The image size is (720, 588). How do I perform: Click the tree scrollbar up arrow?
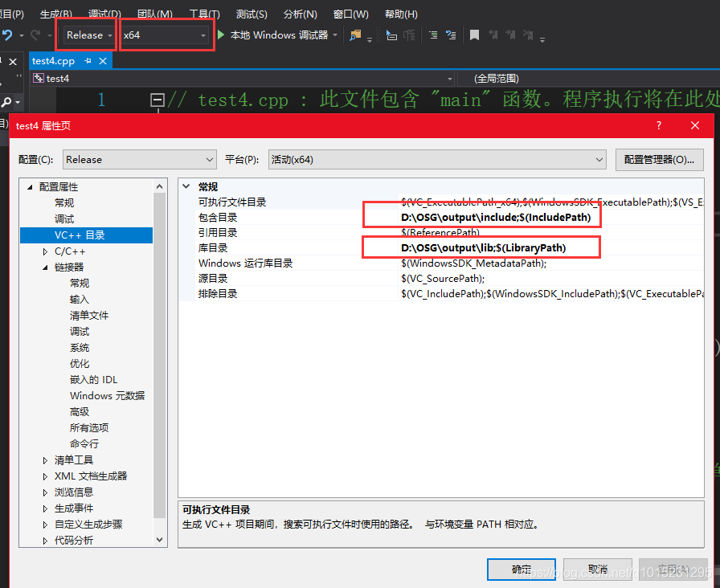160,186
